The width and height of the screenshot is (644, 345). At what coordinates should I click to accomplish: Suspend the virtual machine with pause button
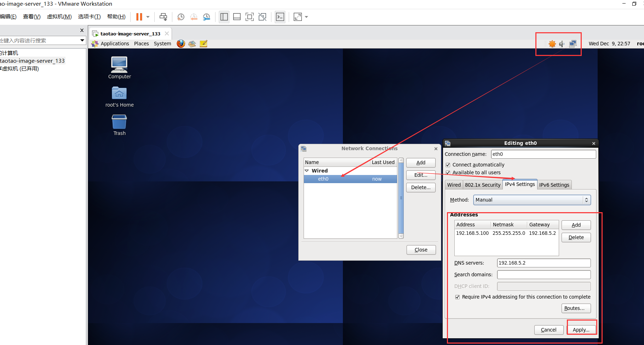(x=139, y=17)
